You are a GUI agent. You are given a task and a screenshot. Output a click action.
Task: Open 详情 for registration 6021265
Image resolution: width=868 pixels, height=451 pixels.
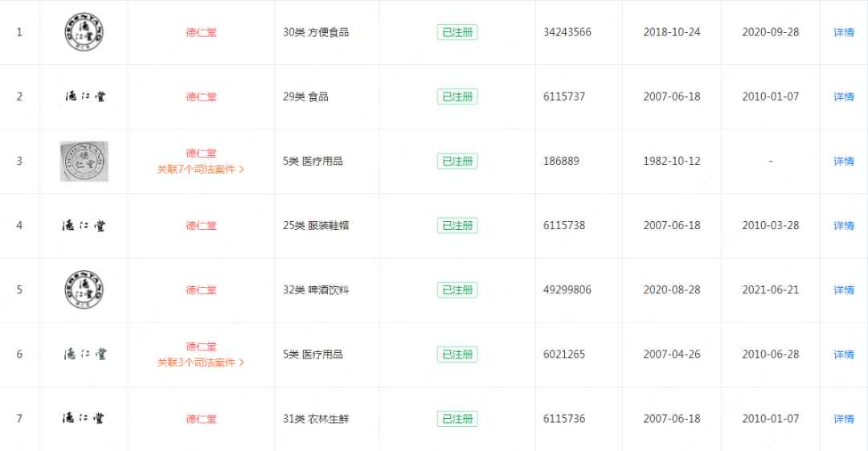(x=844, y=354)
